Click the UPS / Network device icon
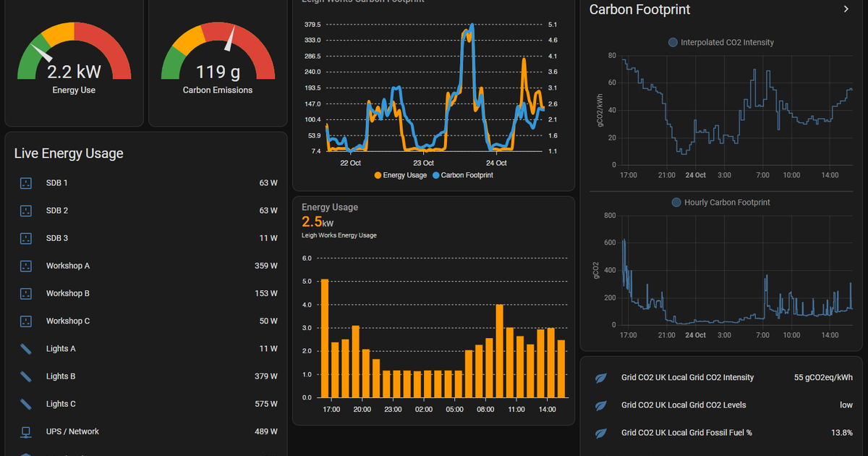The width and height of the screenshot is (868, 456). (x=26, y=432)
